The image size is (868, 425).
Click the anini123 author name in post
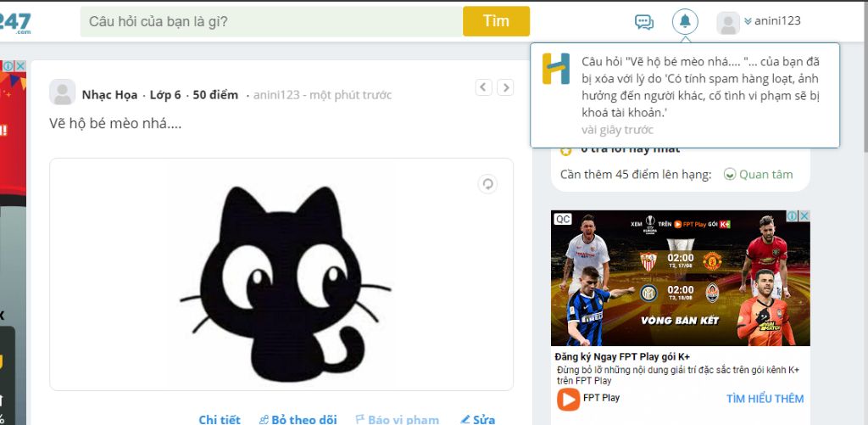tap(276, 95)
